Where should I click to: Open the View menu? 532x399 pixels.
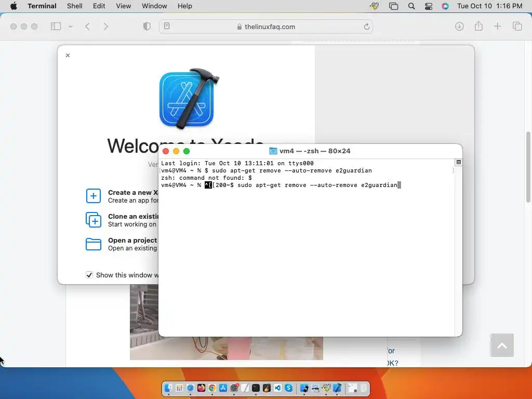pyautogui.click(x=124, y=6)
